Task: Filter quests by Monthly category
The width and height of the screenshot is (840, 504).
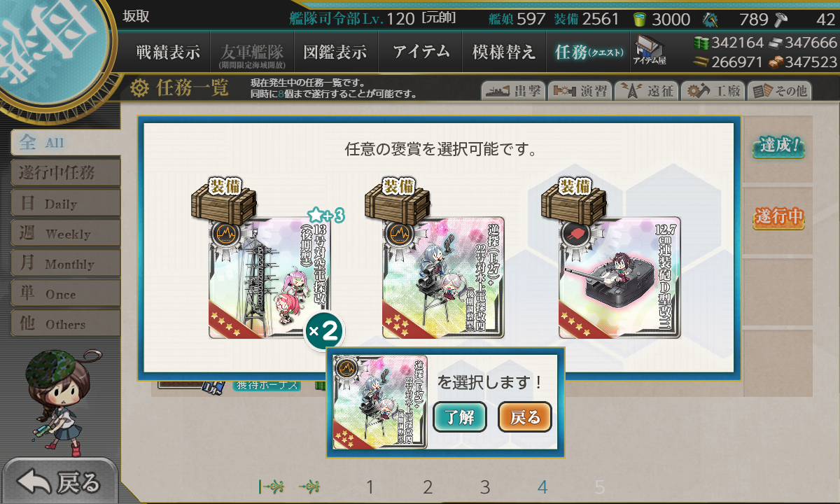Action: [x=65, y=264]
